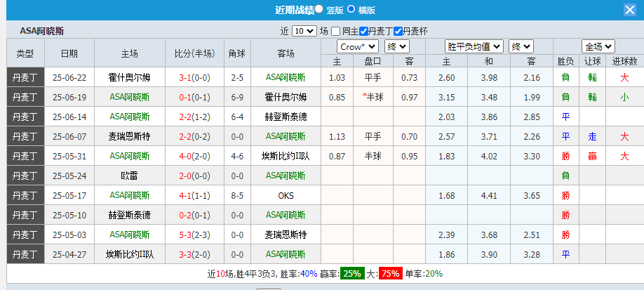Click the green 25% win-rate badge
This screenshot has width=644, height=290.
point(352,274)
